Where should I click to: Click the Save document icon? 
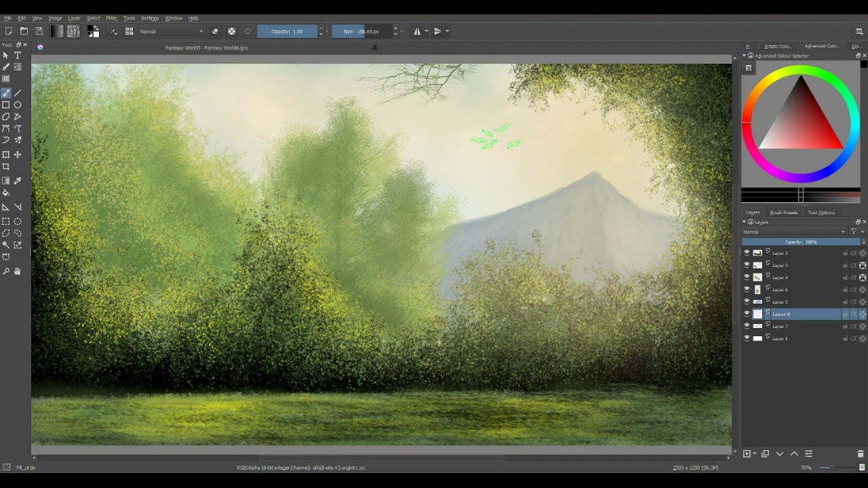[x=39, y=31]
